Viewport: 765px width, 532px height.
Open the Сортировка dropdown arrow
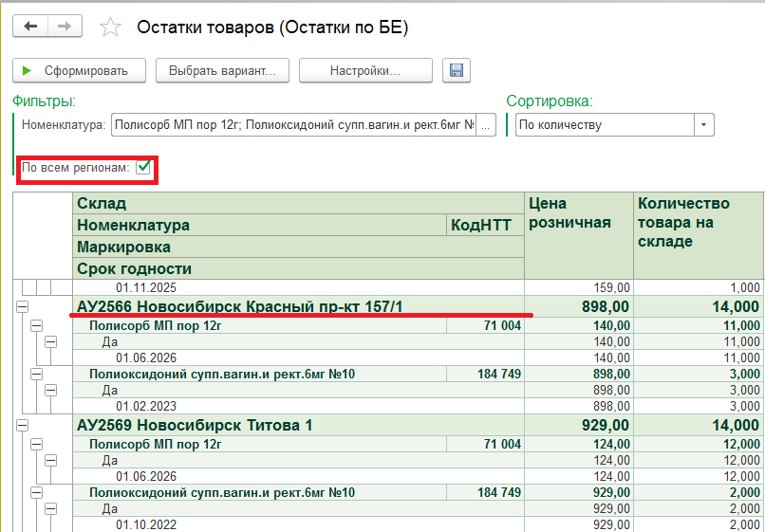[x=703, y=125]
